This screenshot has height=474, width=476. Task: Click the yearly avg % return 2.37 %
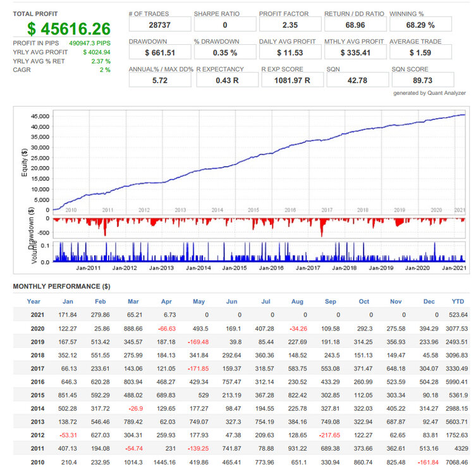[x=101, y=61]
